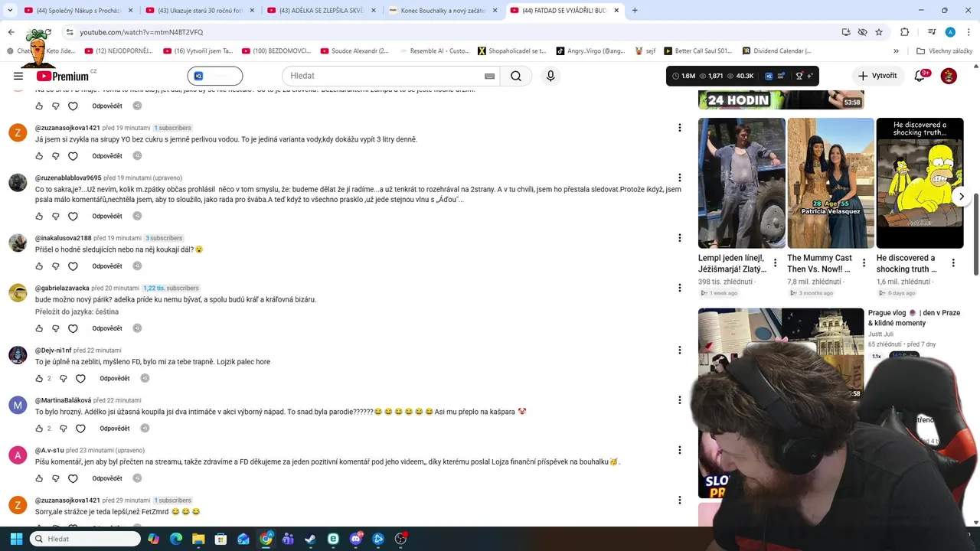This screenshot has height=551, width=980.
Task: Click the Windows taskbar Hledat search box
Action: tap(86, 539)
